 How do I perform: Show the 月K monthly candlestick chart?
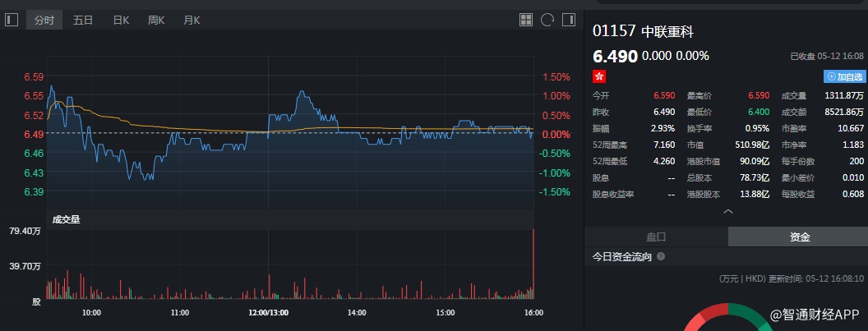pyautogui.click(x=192, y=20)
